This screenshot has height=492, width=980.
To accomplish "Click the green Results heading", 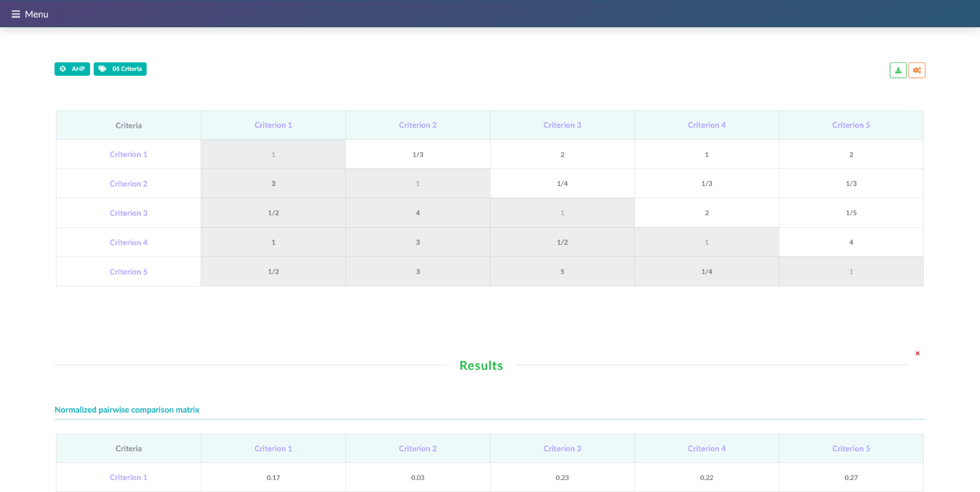I will 481,365.
